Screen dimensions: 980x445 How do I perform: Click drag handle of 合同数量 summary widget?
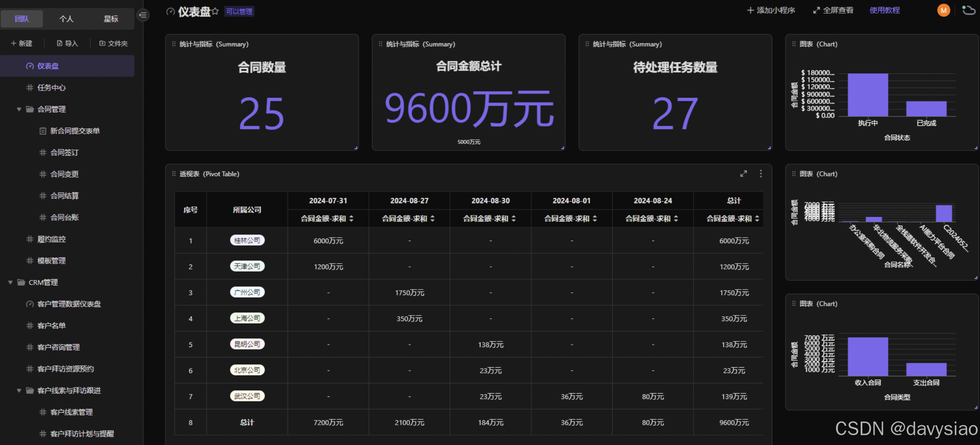tap(174, 44)
